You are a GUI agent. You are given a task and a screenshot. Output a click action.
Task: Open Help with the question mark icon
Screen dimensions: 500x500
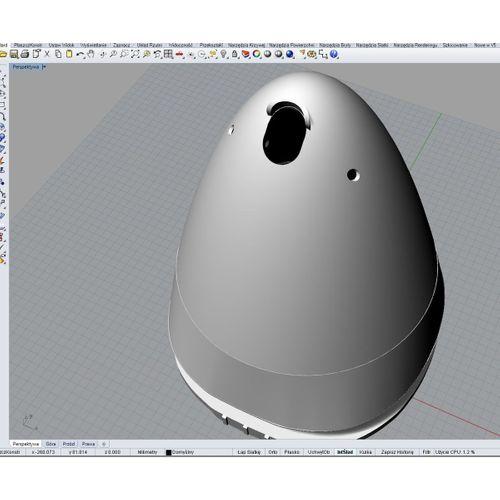click(x=334, y=54)
